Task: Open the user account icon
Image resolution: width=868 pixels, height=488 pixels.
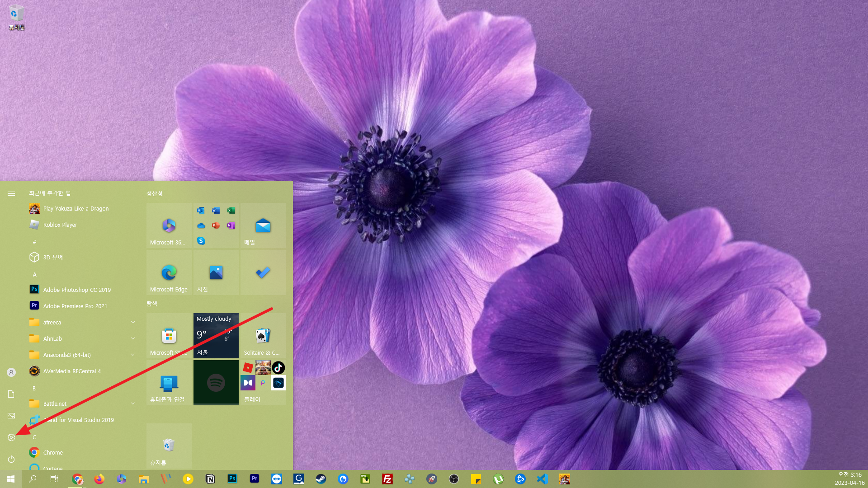Action: [11, 372]
